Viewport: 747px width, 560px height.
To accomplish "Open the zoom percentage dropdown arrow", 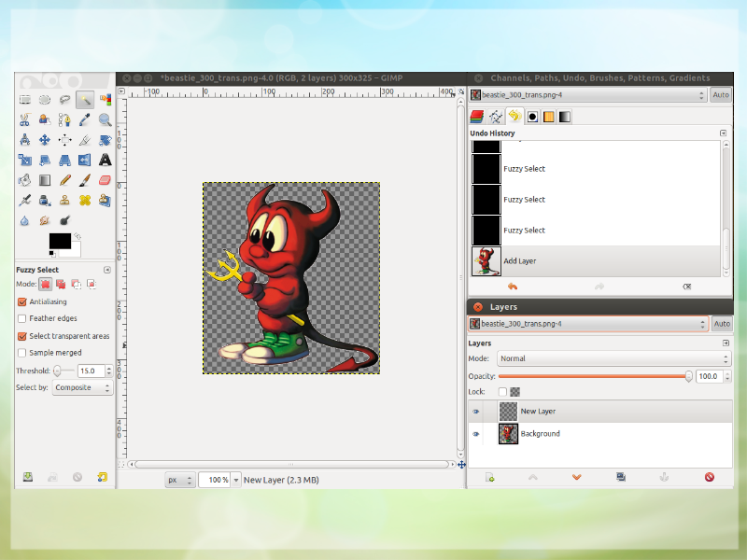I will (236, 480).
